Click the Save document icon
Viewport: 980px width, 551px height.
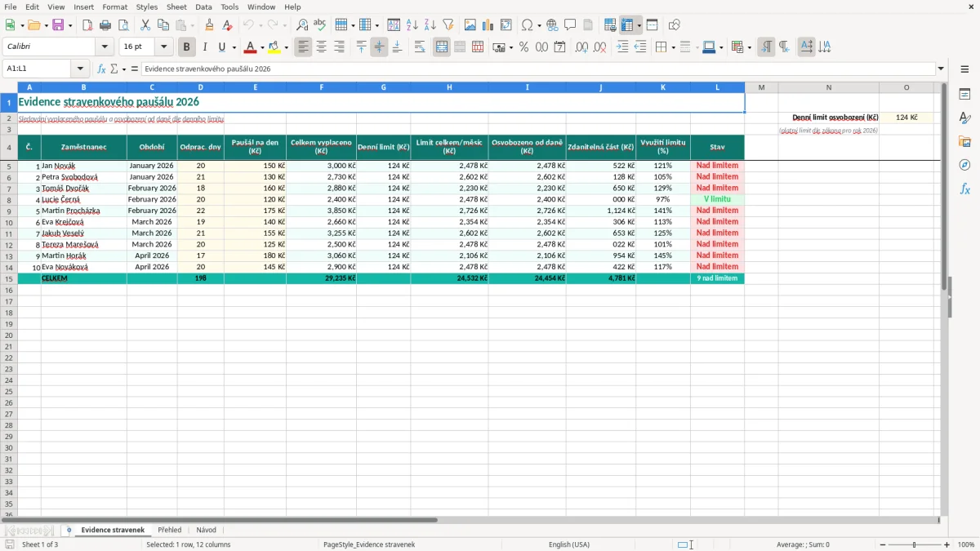[58, 25]
